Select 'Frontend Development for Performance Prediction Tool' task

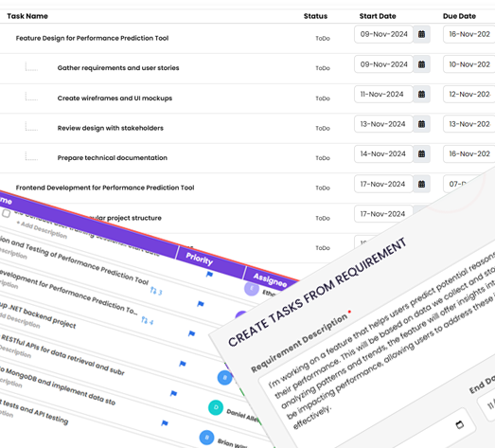(x=105, y=188)
